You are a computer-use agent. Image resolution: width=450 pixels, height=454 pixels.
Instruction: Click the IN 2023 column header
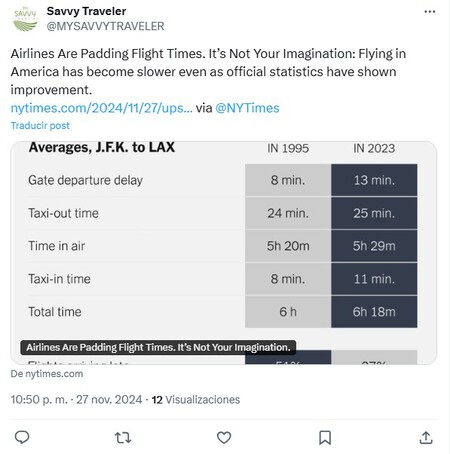coord(374,148)
